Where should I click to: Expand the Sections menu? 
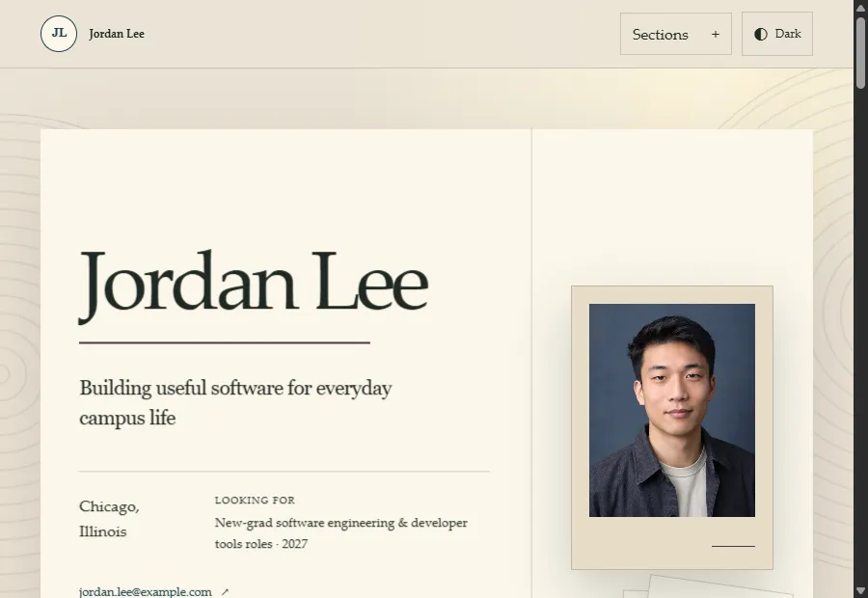[676, 35]
